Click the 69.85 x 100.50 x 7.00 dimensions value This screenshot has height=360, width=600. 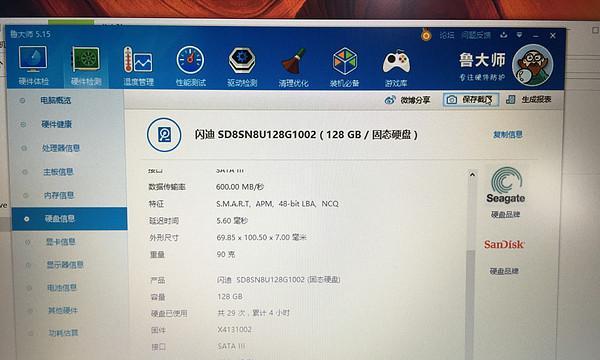[261, 238]
